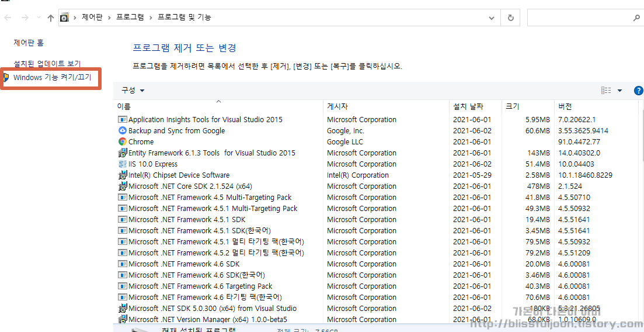Select Intel(R) Chipset Device Software entry
644x332 pixels.
click(179, 175)
